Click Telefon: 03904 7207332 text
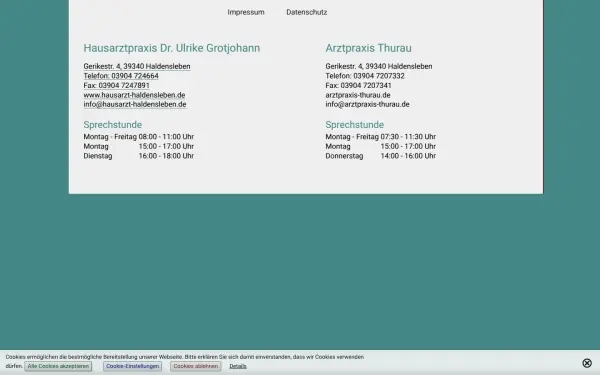Image resolution: width=600 pixels, height=375 pixels. coord(365,76)
